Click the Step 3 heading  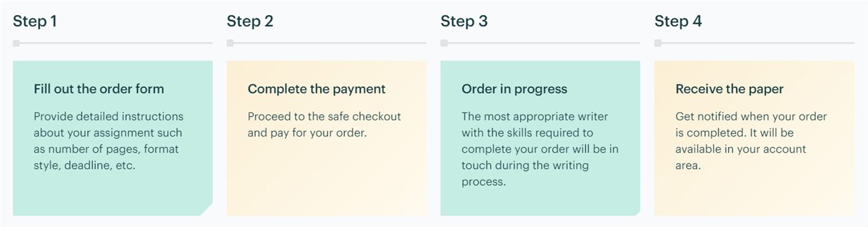point(464,21)
